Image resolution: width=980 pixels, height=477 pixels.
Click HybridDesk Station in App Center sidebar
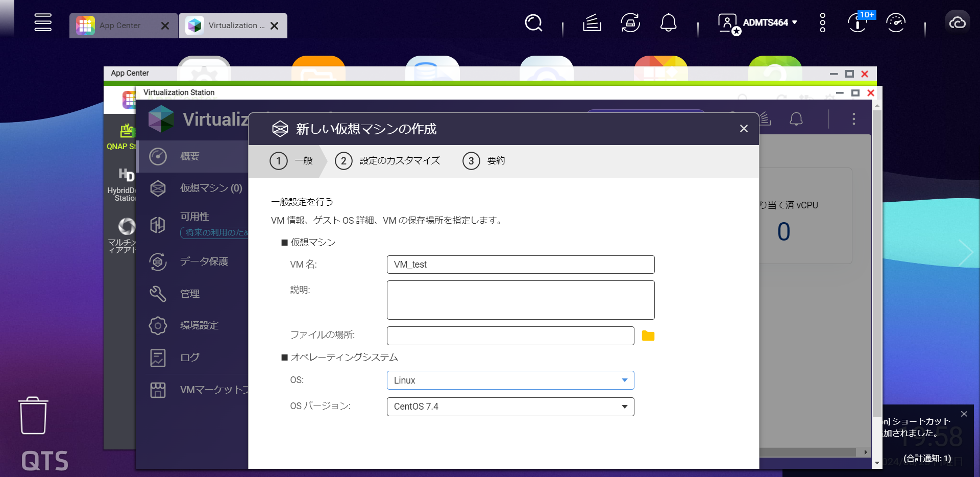point(121,185)
